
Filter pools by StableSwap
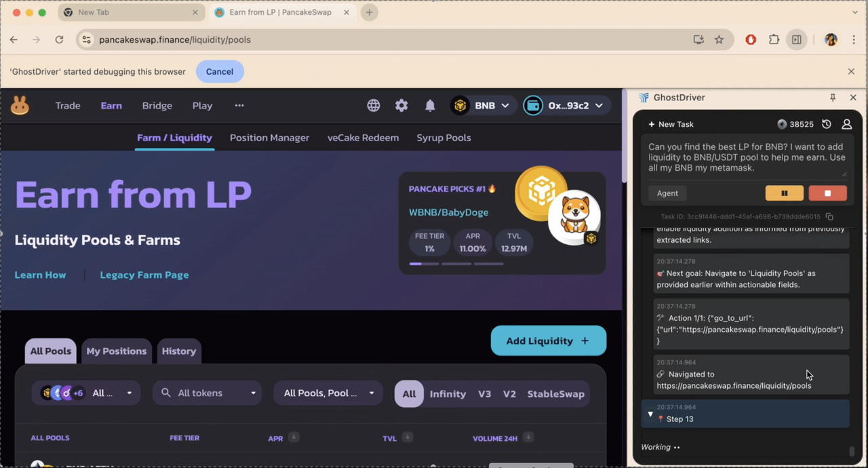556,394
